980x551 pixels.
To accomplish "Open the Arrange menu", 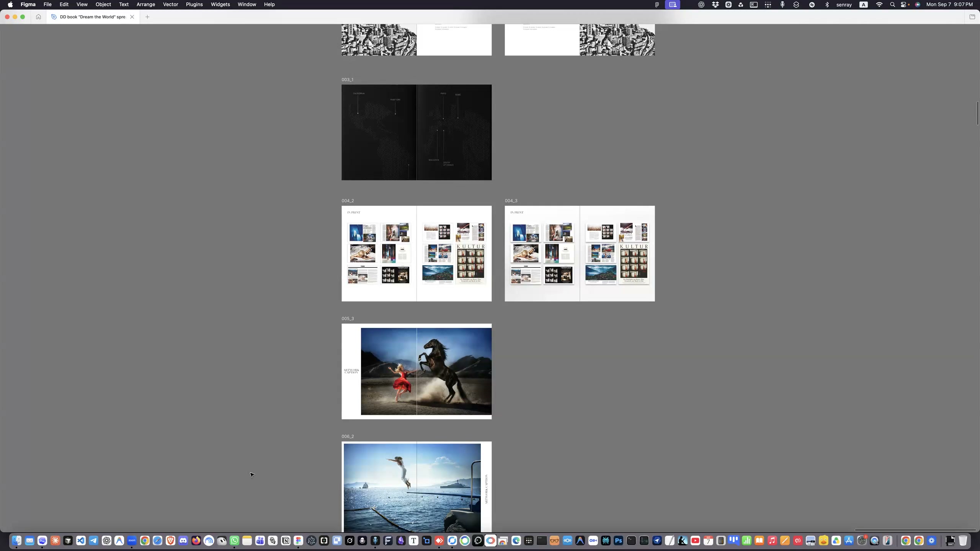I will point(146,5).
